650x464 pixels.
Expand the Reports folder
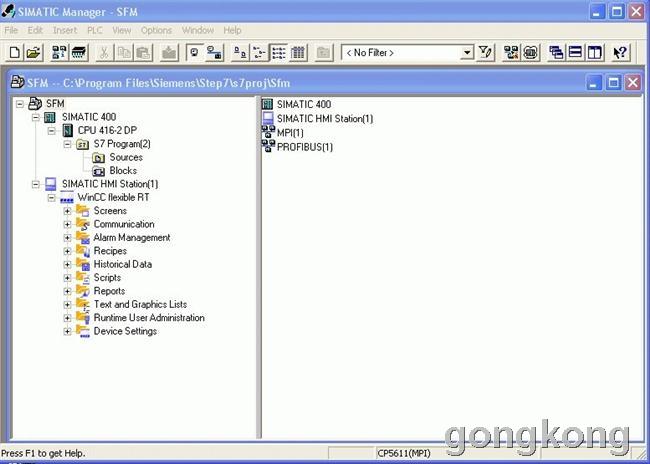[x=67, y=291]
